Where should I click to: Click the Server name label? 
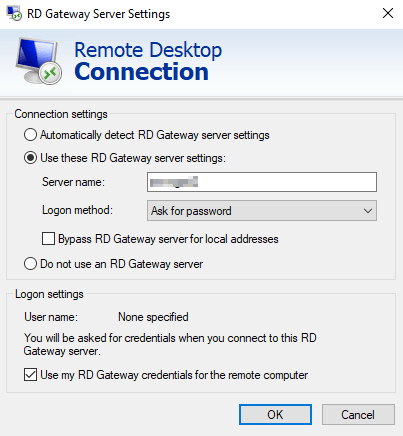(73, 182)
